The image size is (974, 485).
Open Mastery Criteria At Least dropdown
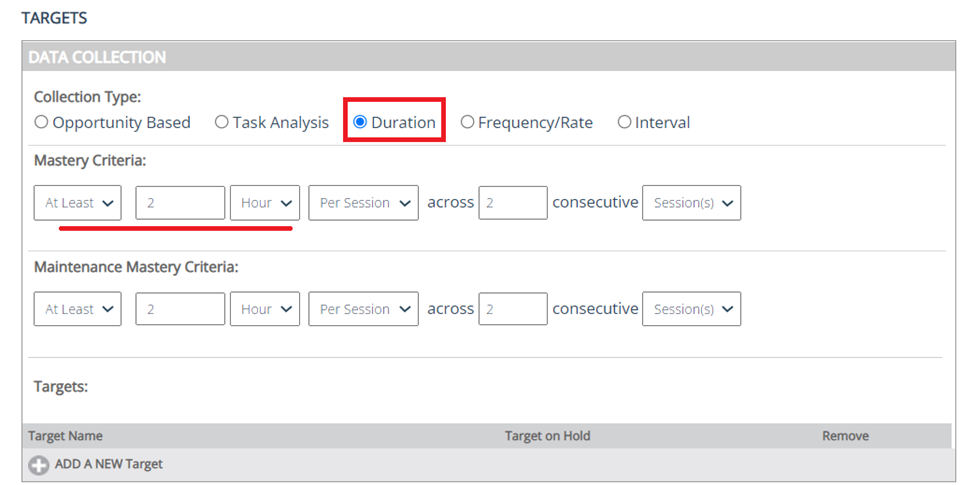click(78, 203)
